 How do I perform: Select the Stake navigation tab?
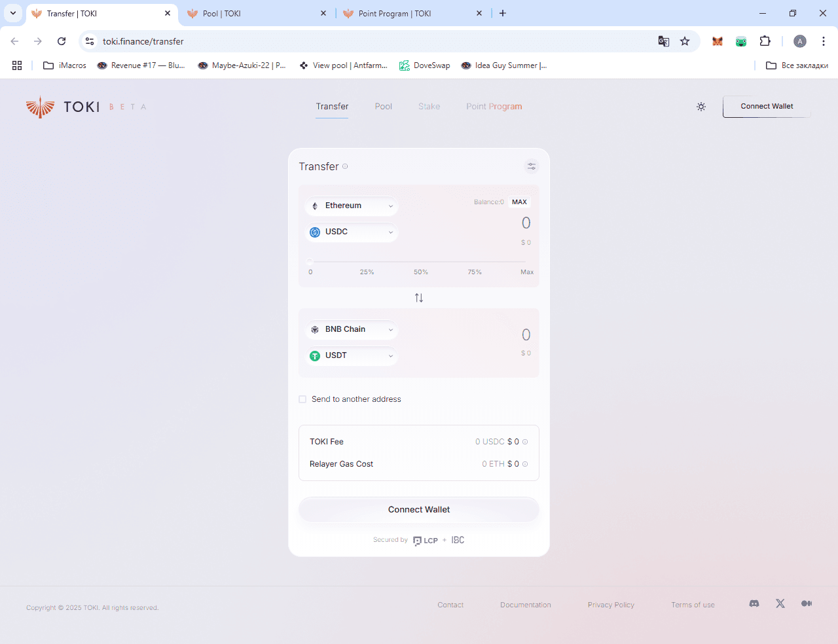tap(429, 107)
